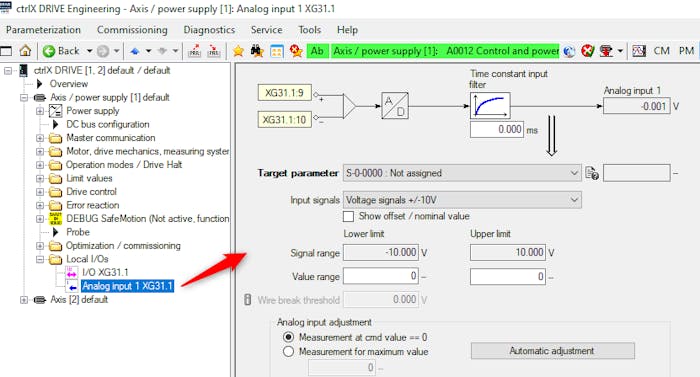Click the Home icon in the toolbar
The image size is (700, 377).
coord(25,51)
